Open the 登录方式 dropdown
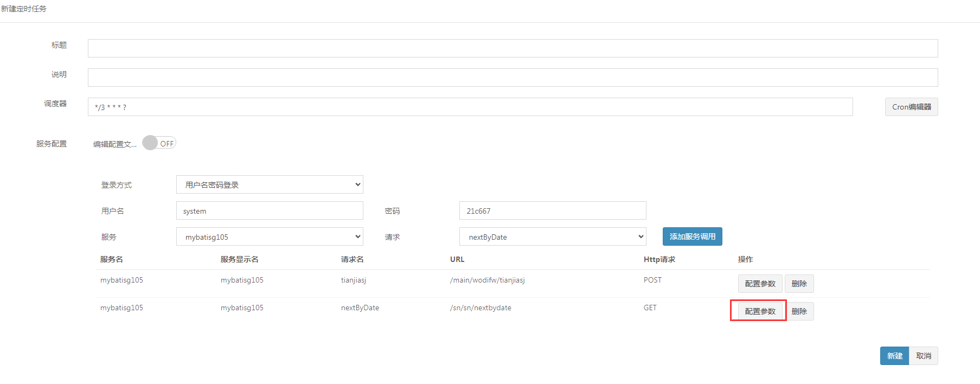980x384 pixels. 270,184
